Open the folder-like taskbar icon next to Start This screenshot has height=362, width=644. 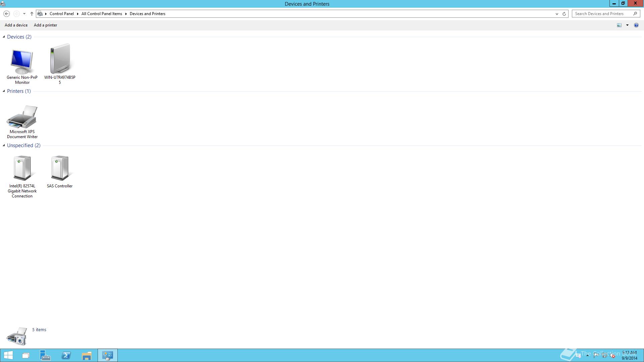tap(25, 355)
